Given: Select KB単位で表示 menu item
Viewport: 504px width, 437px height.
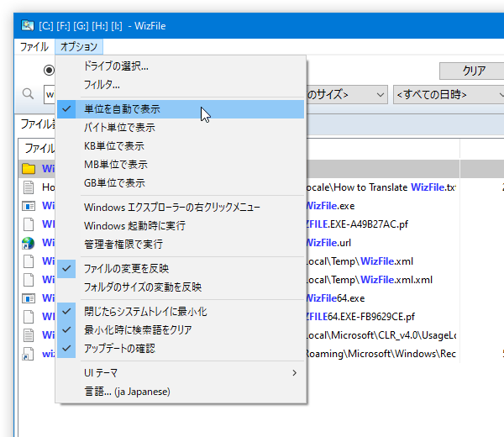Looking at the screenshot, I should click(181, 146).
